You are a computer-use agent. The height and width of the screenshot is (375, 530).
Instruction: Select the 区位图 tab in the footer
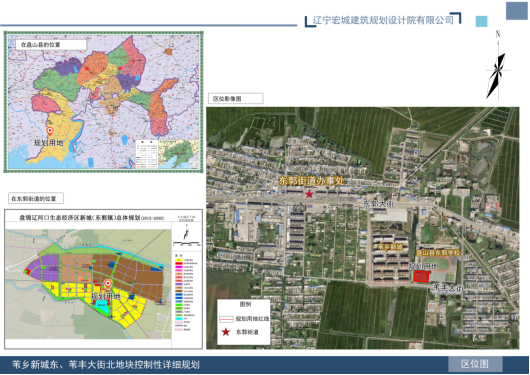coord(475,364)
